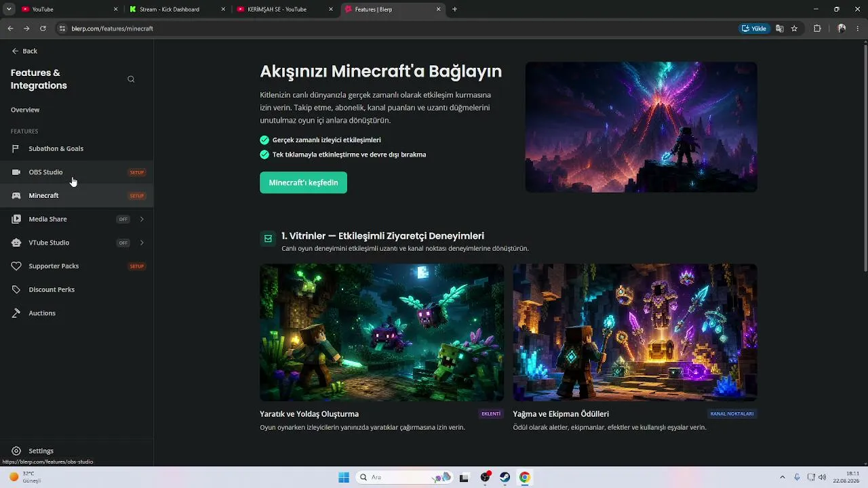This screenshot has width=868, height=488.
Task: Click the VTube Studio icon
Action: click(16, 243)
